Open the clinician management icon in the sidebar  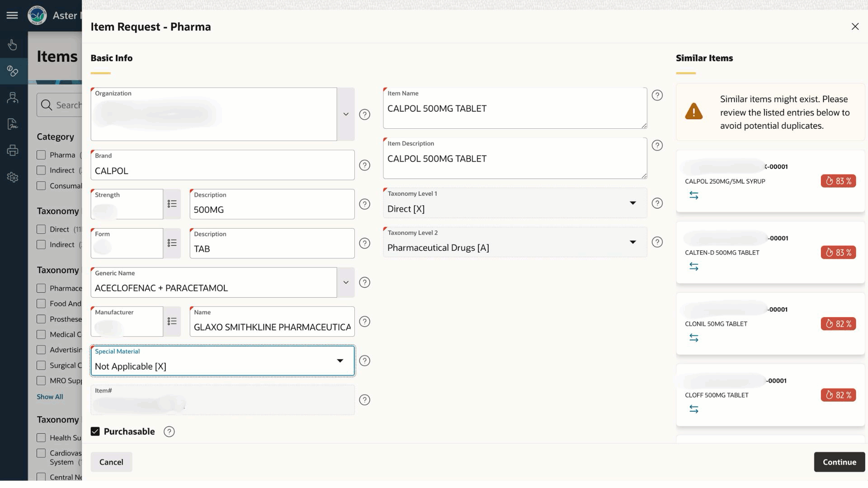pos(12,97)
